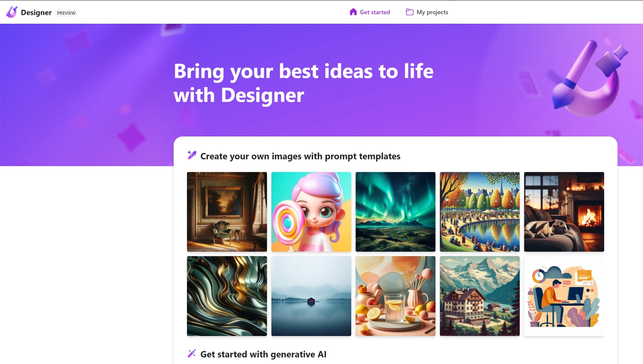This screenshot has height=364, width=643.
Task: Select the northern lights aurora template
Action: (396, 212)
